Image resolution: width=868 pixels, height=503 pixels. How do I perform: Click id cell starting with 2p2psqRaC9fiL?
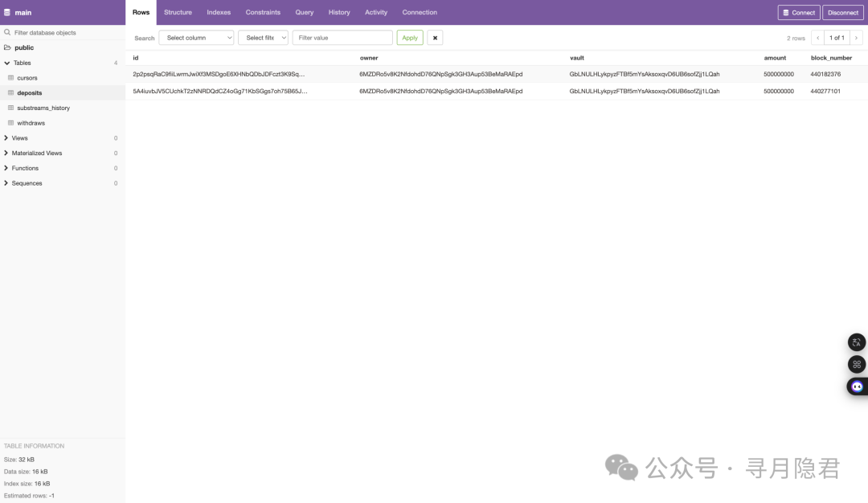click(219, 74)
